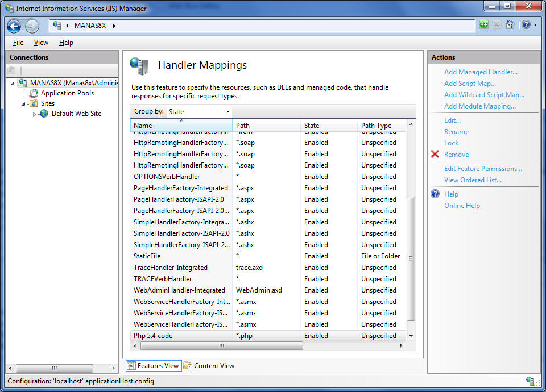
Task: Click the Add Wildcard Script Map link
Action: tap(484, 95)
